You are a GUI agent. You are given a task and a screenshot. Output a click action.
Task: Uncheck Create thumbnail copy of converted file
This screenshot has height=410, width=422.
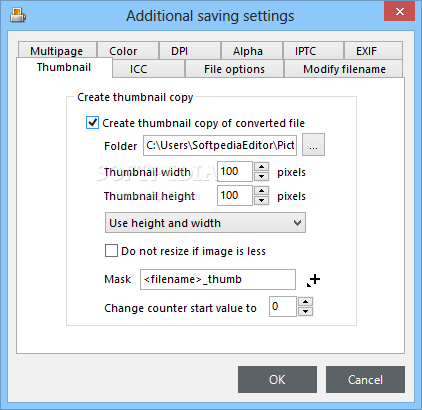click(x=92, y=123)
